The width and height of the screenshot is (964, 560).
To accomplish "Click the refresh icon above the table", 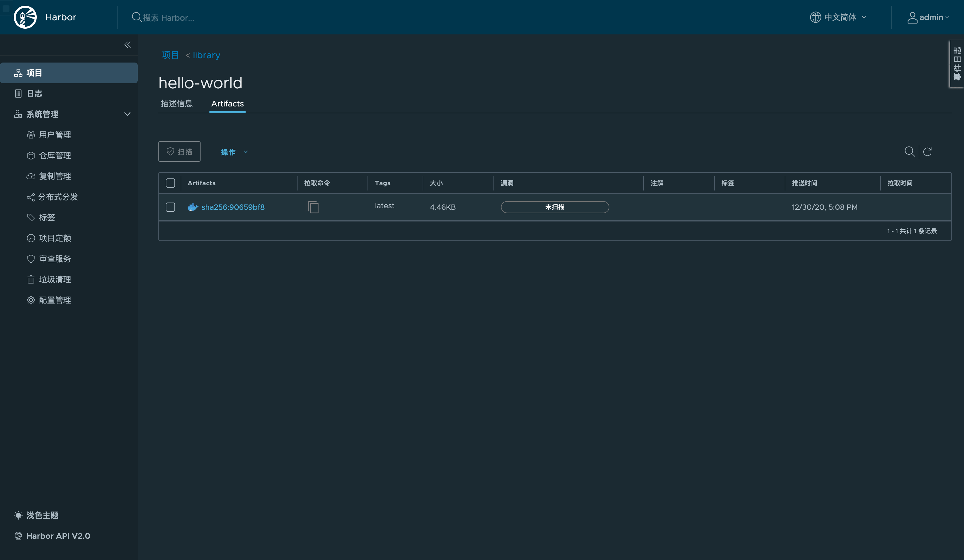I will tap(927, 151).
